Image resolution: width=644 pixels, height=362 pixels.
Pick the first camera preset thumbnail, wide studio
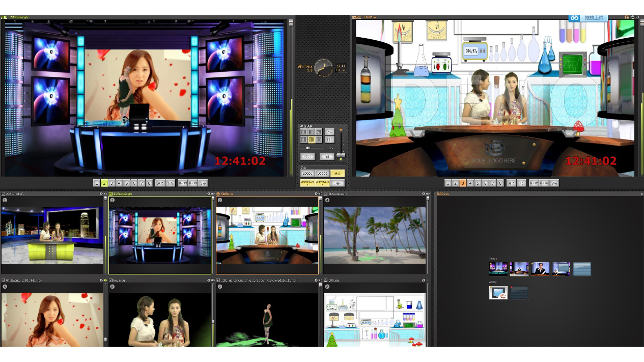tap(498, 269)
